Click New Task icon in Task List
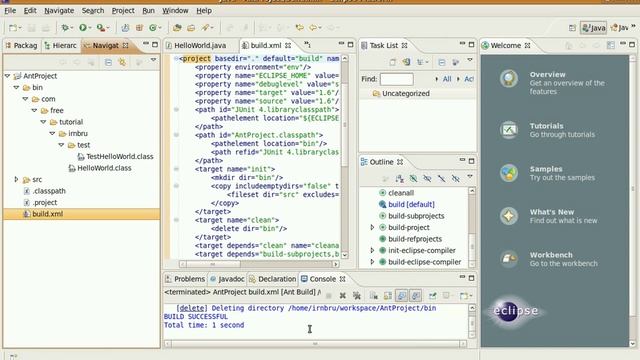640x360 pixels. (x=392, y=62)
